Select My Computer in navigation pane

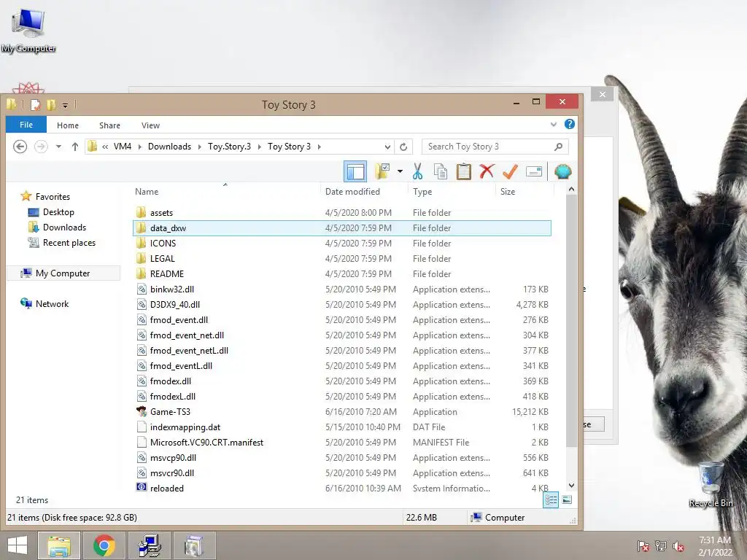tap(63, 273)
